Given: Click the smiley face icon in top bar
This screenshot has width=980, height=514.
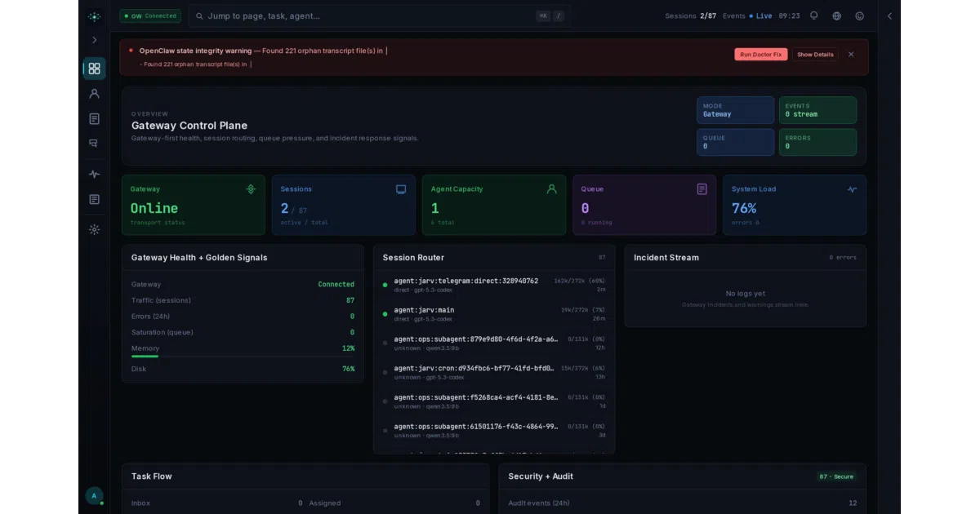Looking at the screenshot, I should click(x=859, y=16).
